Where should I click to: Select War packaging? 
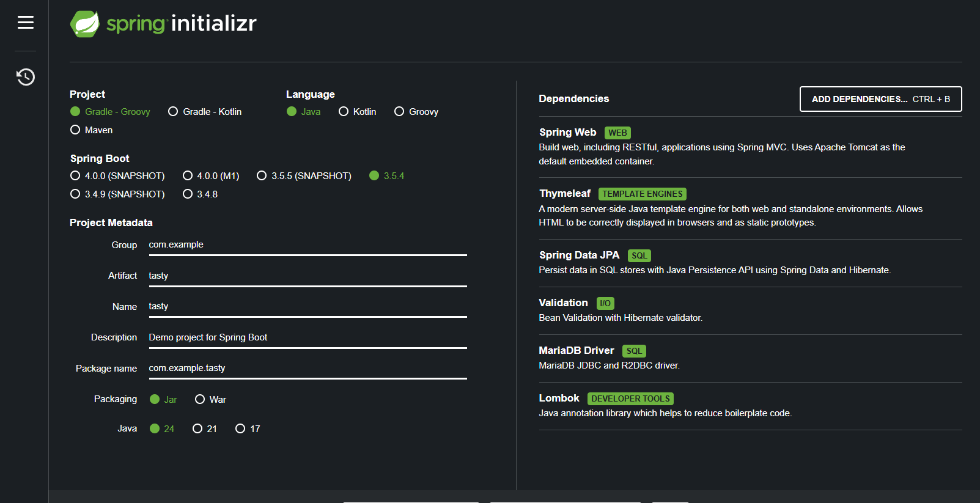pyautogui.click(x=210, y=400)
